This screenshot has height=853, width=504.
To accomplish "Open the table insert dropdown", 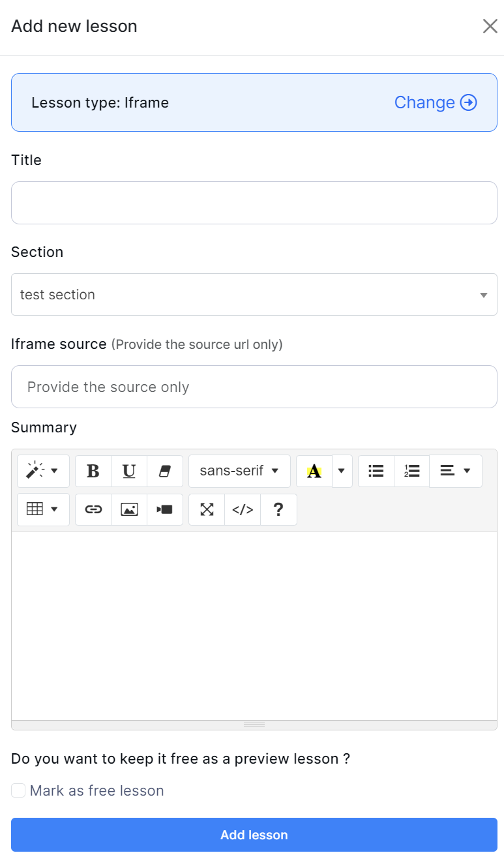I will pyautogui.click(x=43, y=510).
